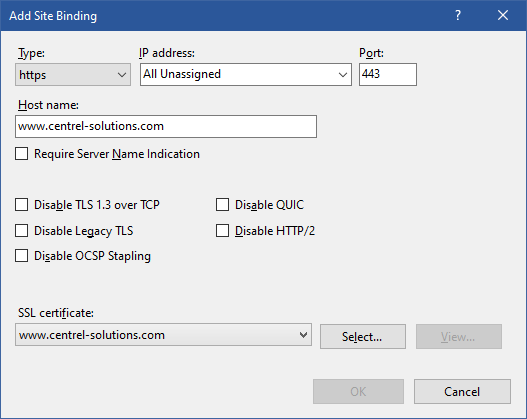The width and height of the screenshot is (527, 419).
Task: Click the View... certificate button
Action: 459,336
